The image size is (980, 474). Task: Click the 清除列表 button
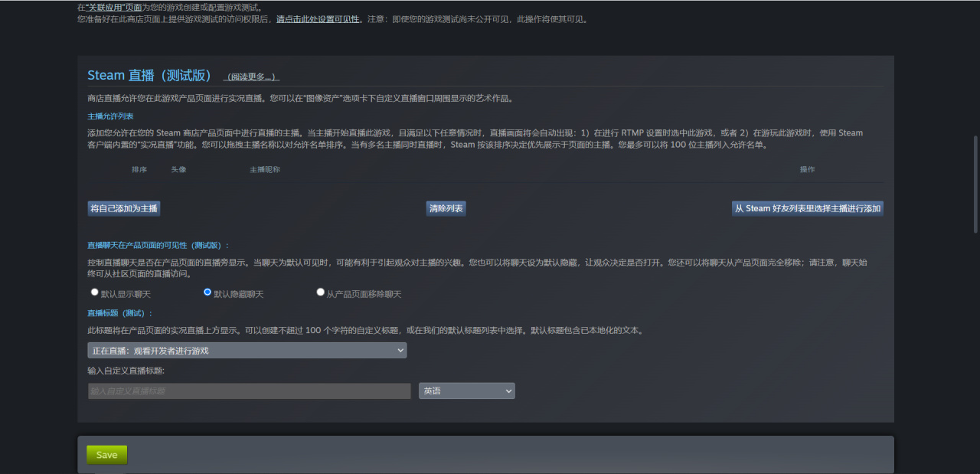point(446,208)
